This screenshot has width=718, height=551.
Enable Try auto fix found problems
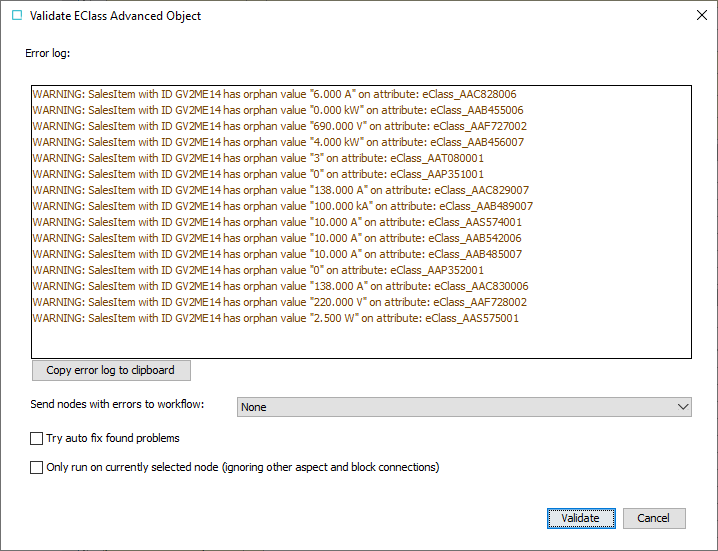coord(37,438)
